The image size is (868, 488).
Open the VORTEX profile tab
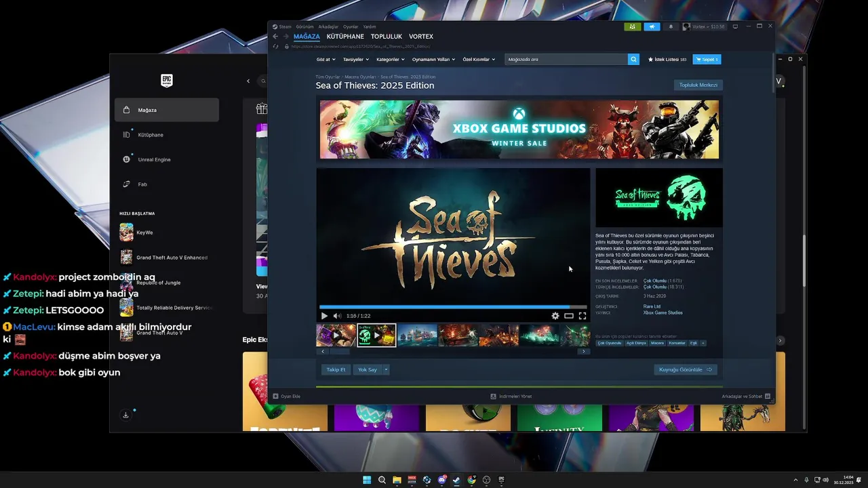click(x=421, y=37)
